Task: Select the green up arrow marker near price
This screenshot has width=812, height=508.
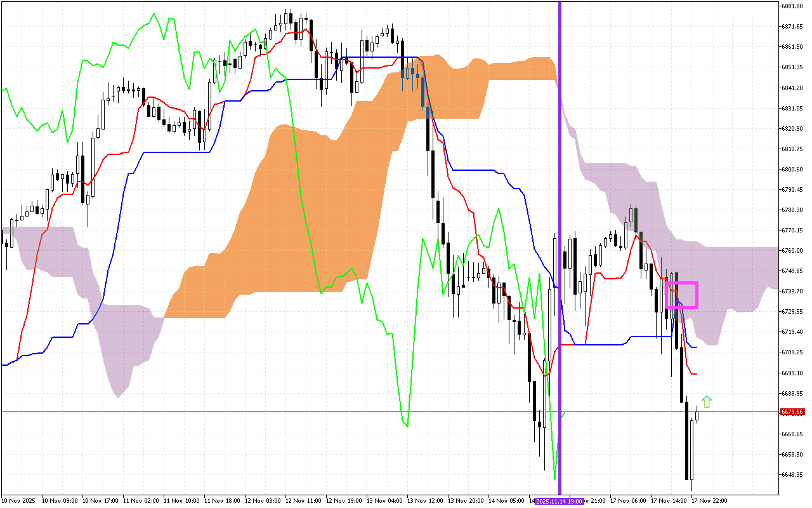Action: pos(707,401)
